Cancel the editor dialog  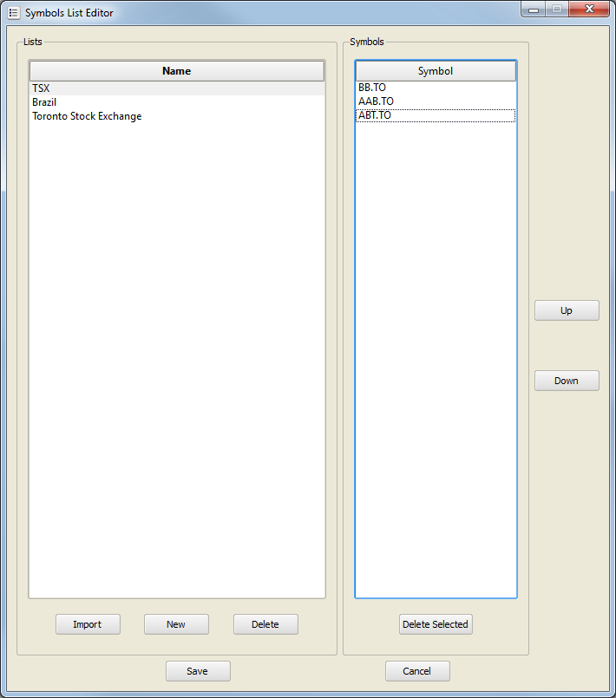[x=417, y=671]
